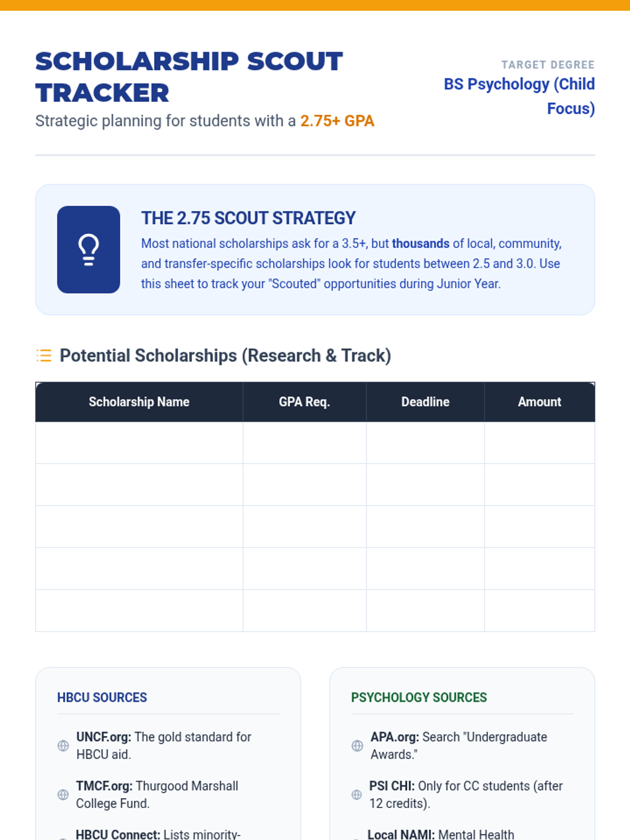The image size is (630, 840).
Task: Select the GPA Req. column header
Action: (x=304, y=402)
